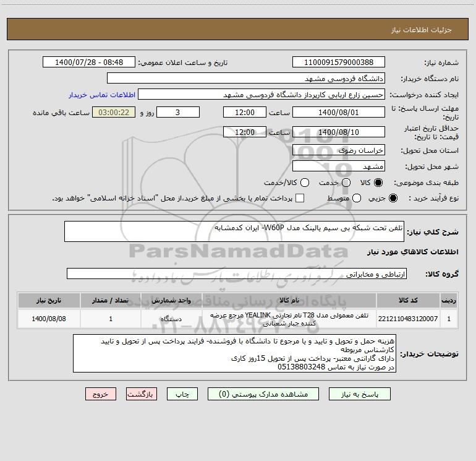Click the need number field 1100091579000388

(x=339, y=62)
